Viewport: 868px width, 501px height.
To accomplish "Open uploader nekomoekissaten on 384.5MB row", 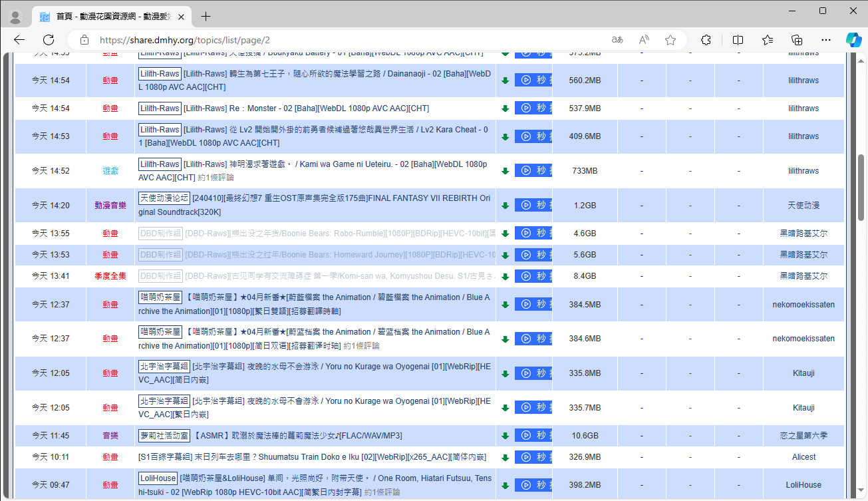I will point(803,305).
